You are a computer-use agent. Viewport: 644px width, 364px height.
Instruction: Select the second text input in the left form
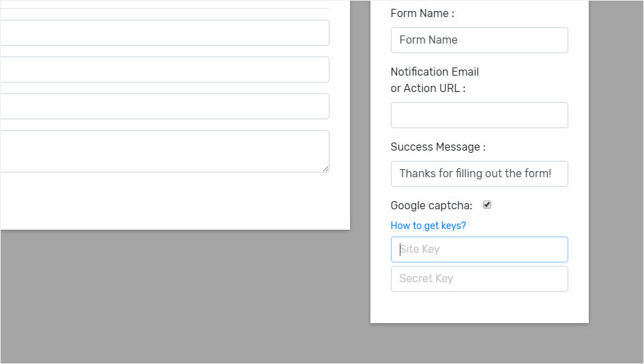[164, 70]
